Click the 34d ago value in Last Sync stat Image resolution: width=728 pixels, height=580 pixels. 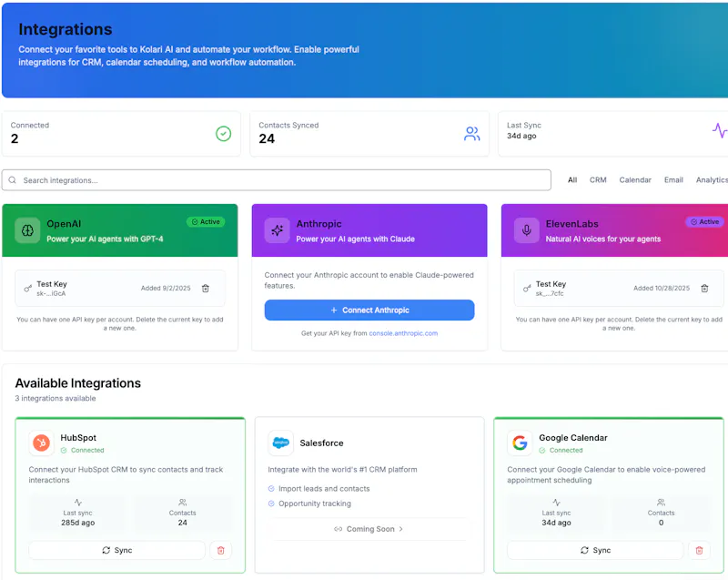521,136
